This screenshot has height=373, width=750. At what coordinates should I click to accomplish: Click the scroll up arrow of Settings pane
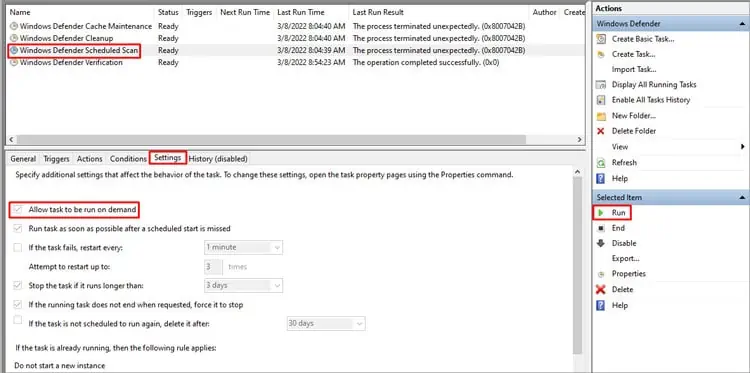[577, 172]
